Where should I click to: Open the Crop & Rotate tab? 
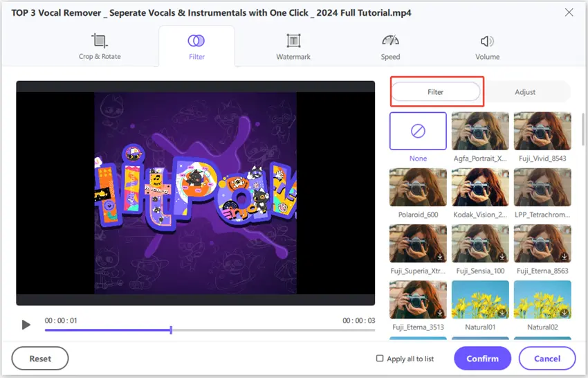(x=100, y=46)
